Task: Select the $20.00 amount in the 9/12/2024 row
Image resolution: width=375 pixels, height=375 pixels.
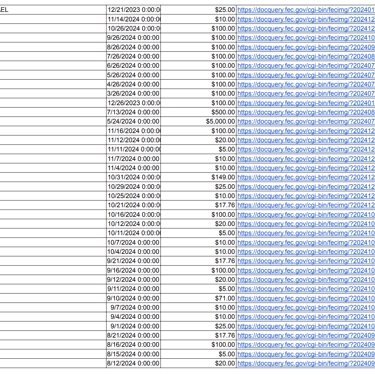Action: tap(199, 280)
